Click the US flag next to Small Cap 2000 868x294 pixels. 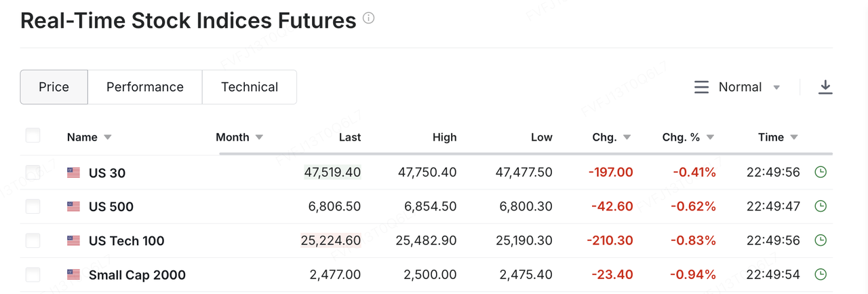pos(73,275)
